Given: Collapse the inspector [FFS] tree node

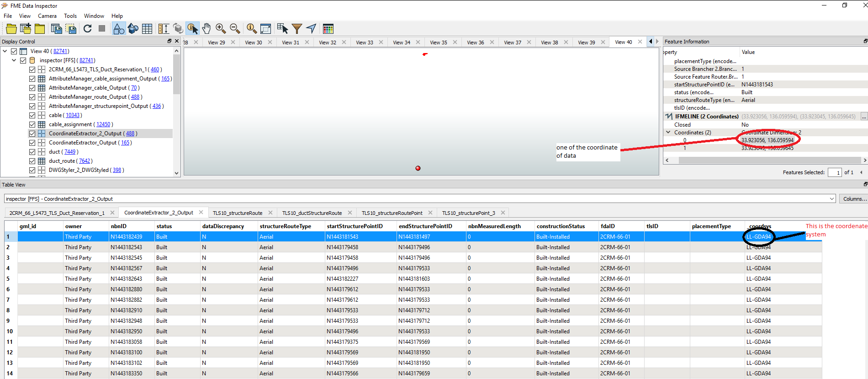Looking at the screenshot, I should [x=14, y=60].
